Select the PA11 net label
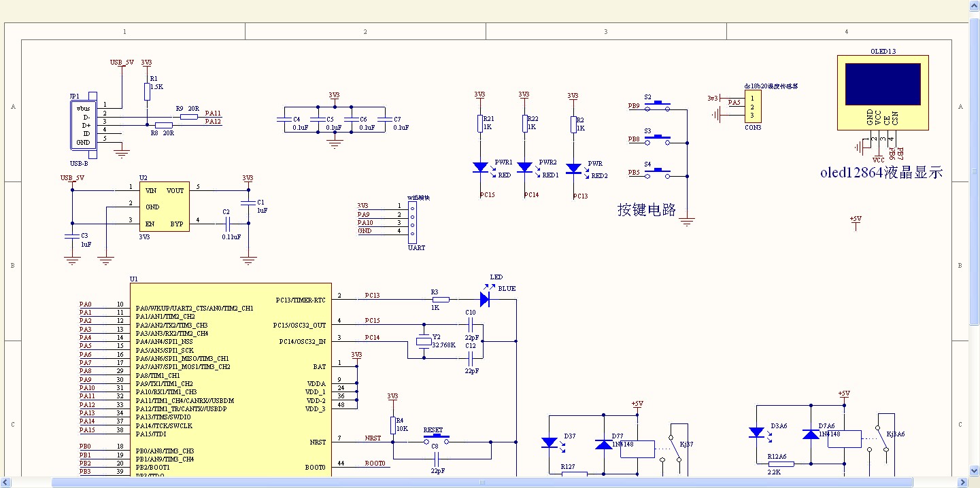 212,114
